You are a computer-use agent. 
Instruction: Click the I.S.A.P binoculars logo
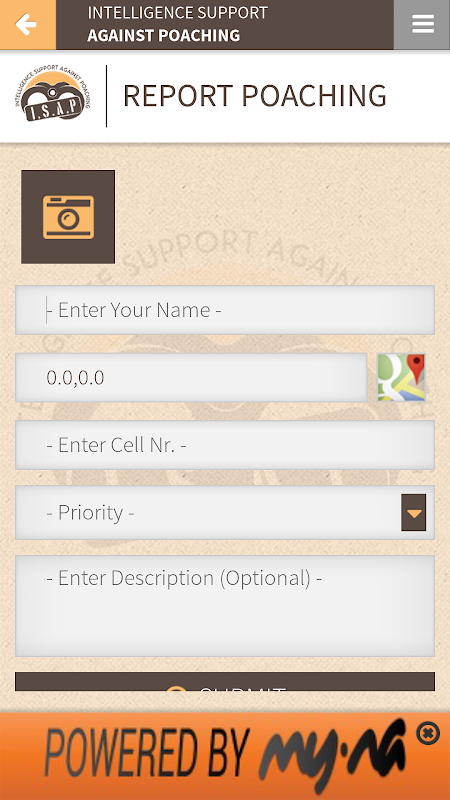(x=53, y=94)
